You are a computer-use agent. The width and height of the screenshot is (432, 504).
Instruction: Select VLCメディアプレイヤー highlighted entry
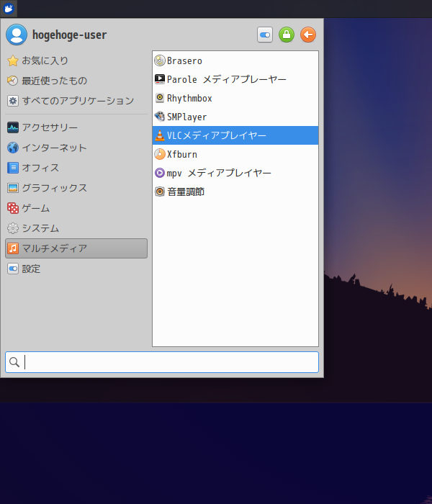[x=235, y=135]
